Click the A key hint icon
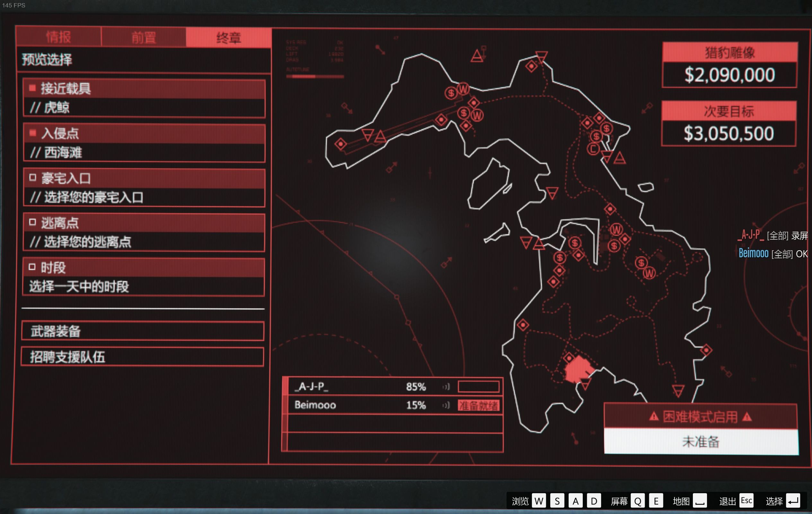 [575, 501]
